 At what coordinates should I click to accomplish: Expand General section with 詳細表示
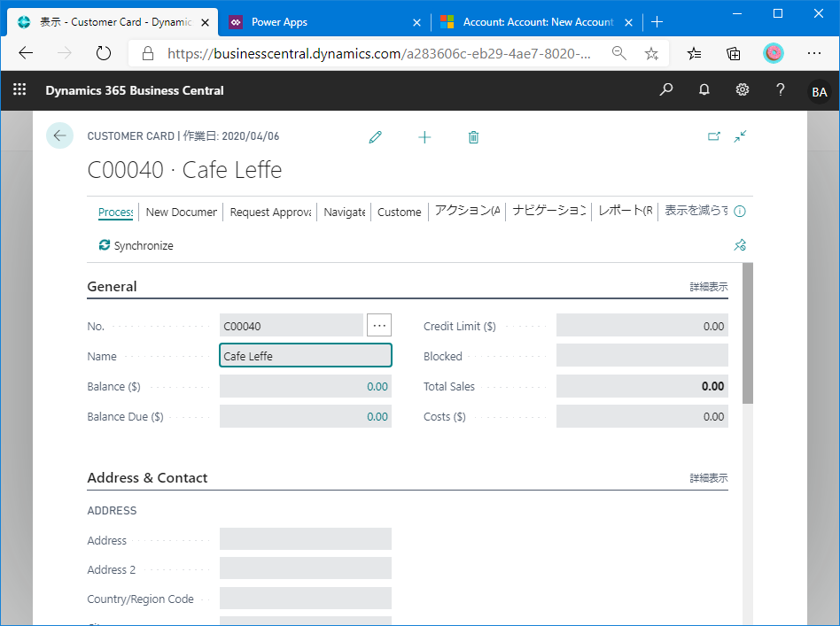click(708, 287)
